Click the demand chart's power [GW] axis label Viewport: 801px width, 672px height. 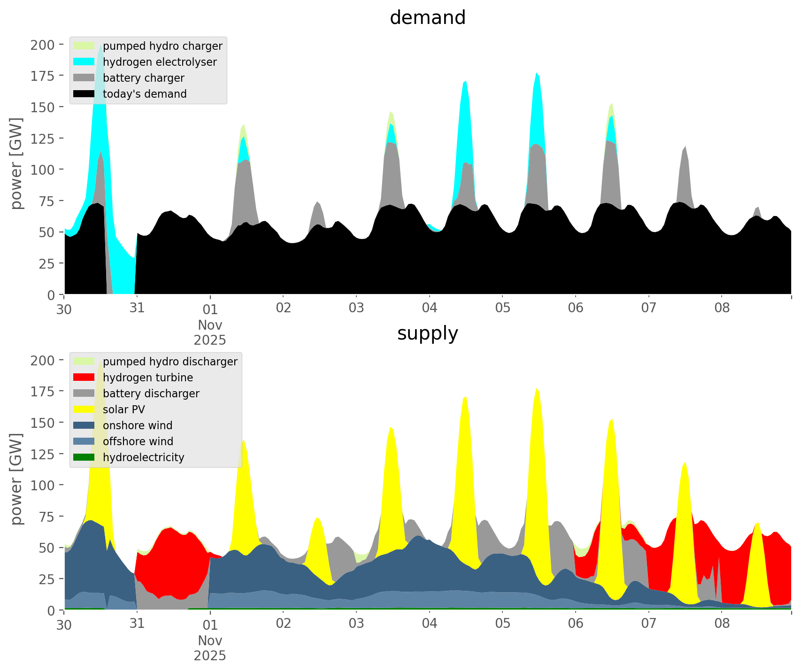(16, 163)
